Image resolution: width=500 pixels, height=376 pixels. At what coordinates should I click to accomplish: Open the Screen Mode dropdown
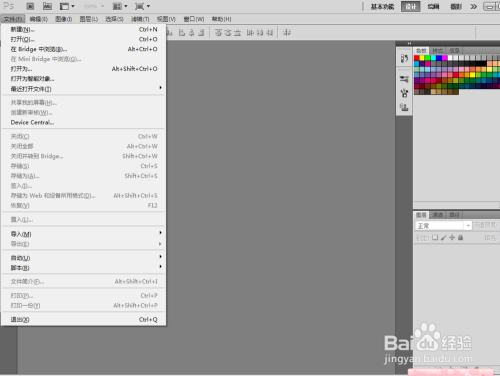(142, 6)
